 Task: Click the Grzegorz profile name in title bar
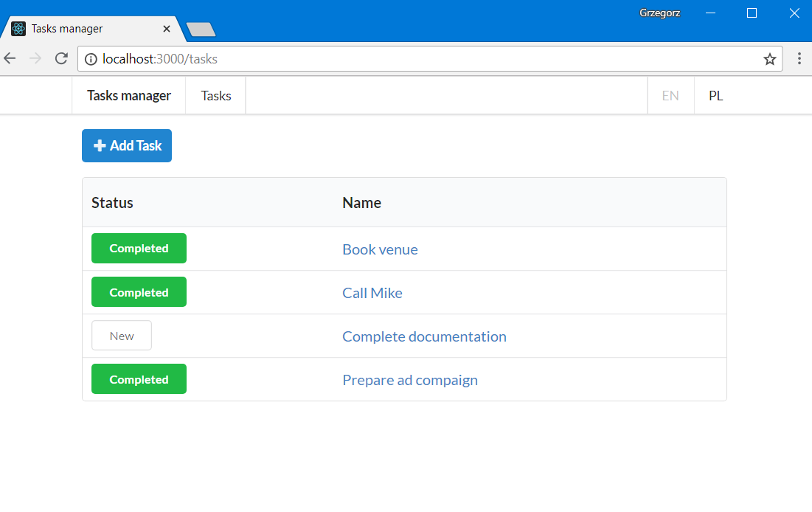659,13
